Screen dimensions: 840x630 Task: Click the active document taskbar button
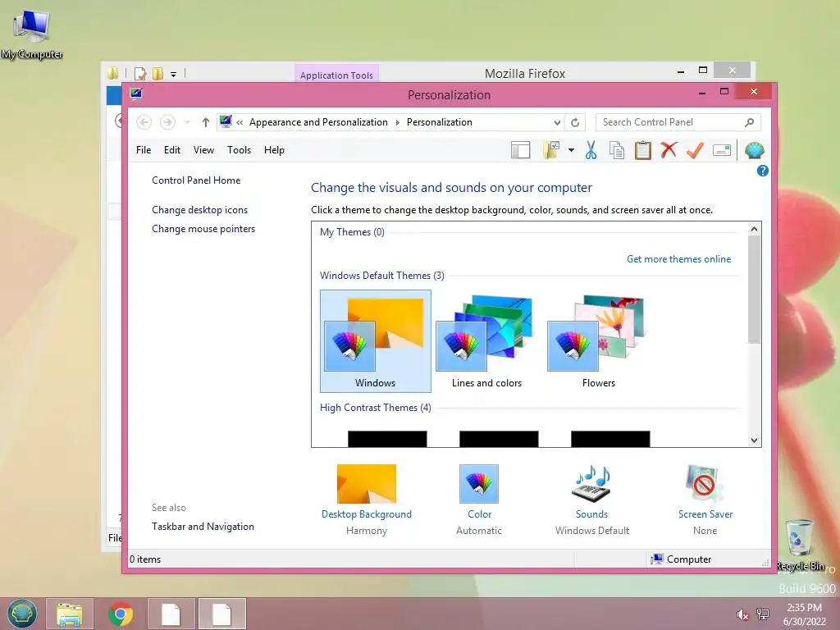pyautogui.click(x=221, y=614)
